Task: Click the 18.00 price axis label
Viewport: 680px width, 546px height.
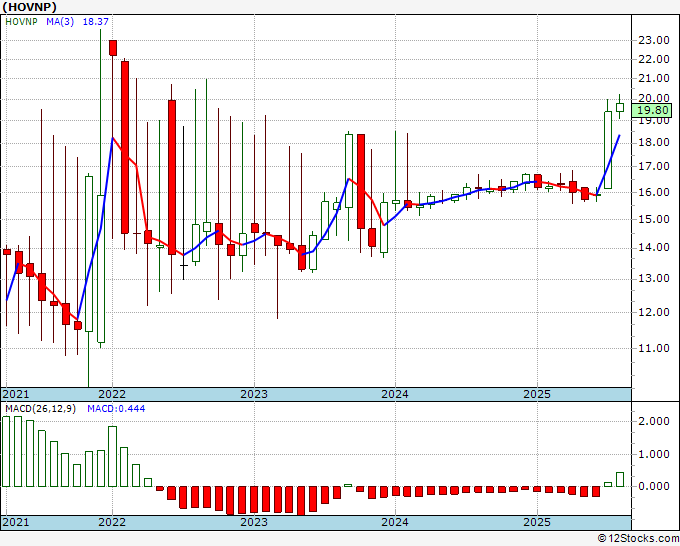Action: (654, 142)
